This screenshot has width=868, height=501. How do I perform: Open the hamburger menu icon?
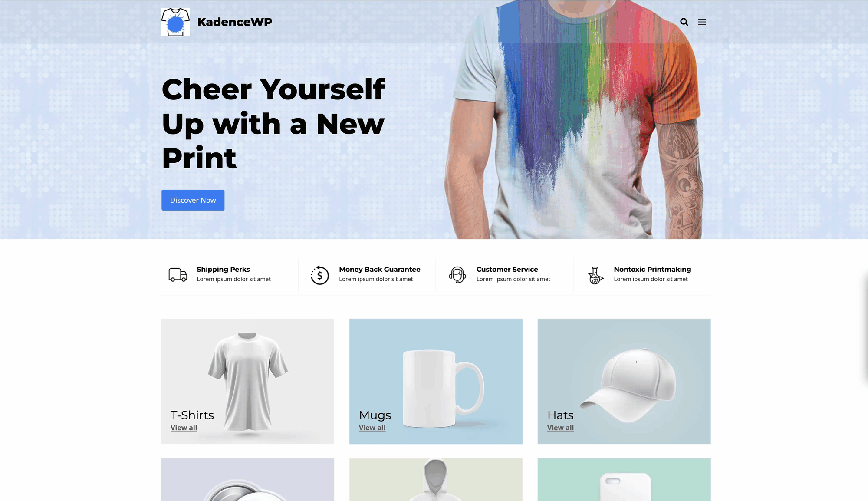702,22
